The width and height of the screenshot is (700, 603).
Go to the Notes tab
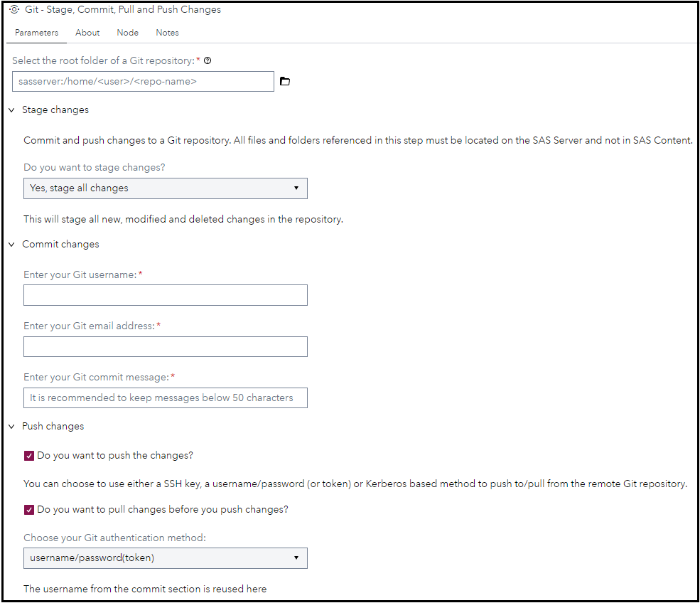point(168,33)
